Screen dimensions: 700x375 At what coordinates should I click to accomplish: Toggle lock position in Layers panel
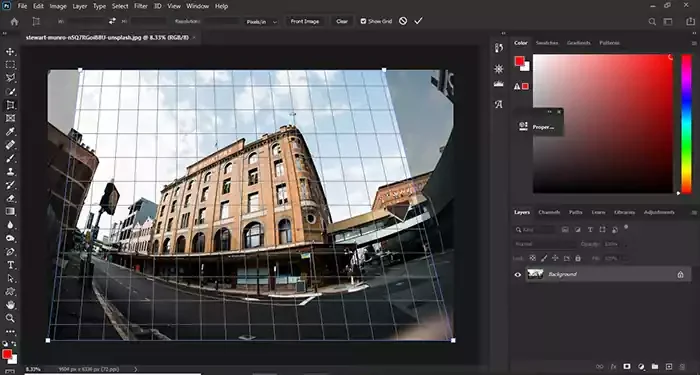[555, 258]
